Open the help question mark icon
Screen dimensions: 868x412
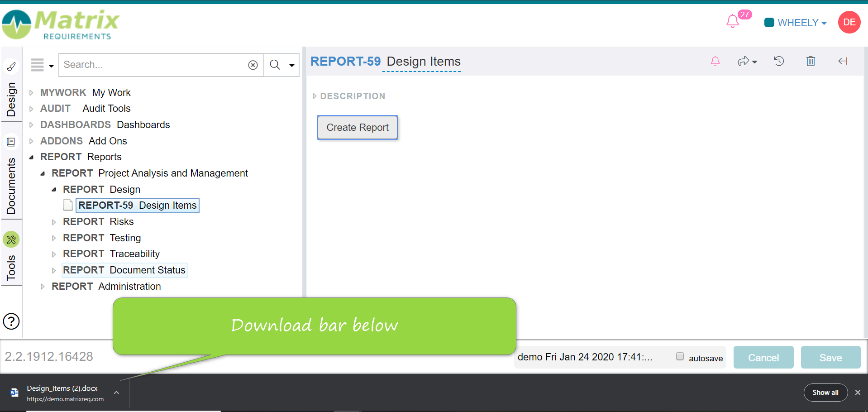[11, 321]
